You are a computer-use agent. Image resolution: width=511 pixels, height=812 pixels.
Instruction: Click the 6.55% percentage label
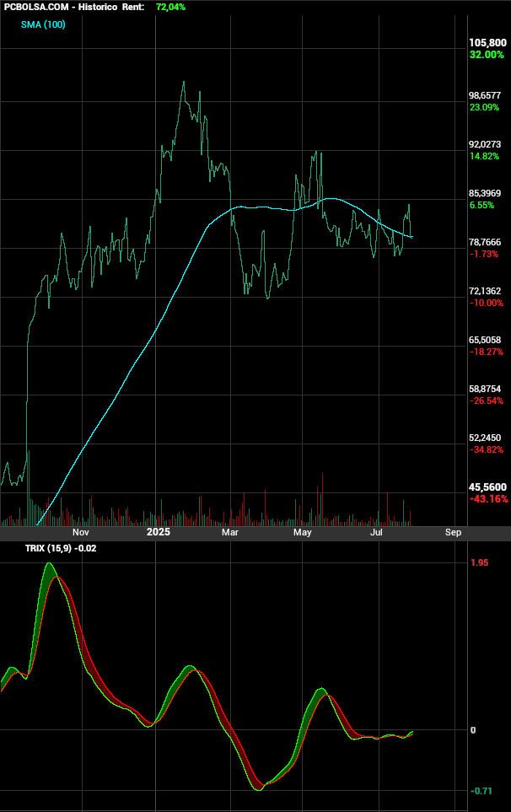pos(481,205)
